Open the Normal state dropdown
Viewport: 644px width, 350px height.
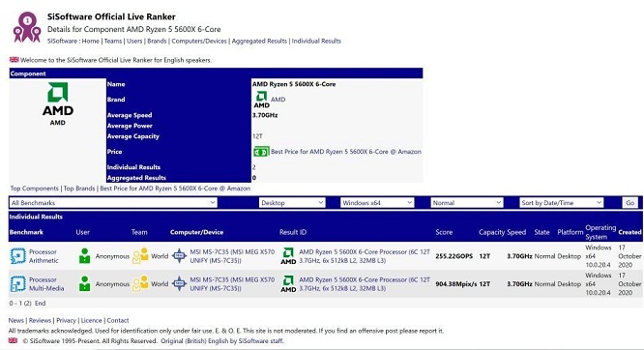tap(467, 202)
